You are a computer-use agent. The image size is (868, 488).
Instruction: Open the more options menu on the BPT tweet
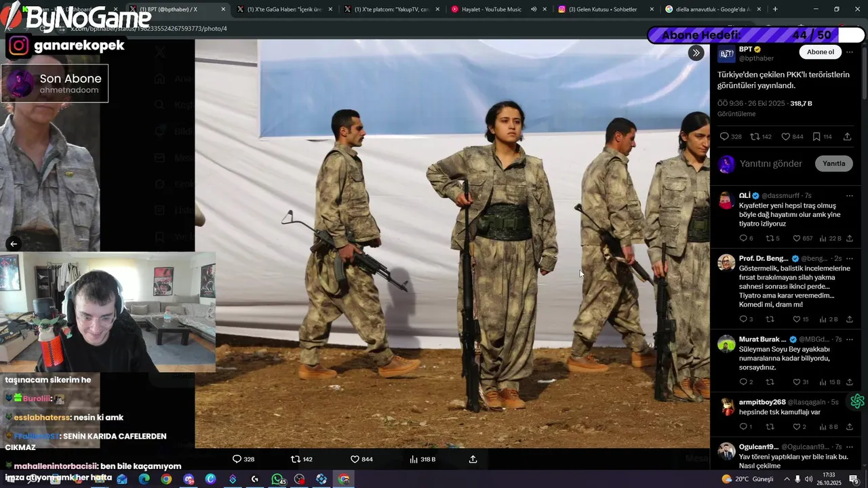[x=850, y=52]
